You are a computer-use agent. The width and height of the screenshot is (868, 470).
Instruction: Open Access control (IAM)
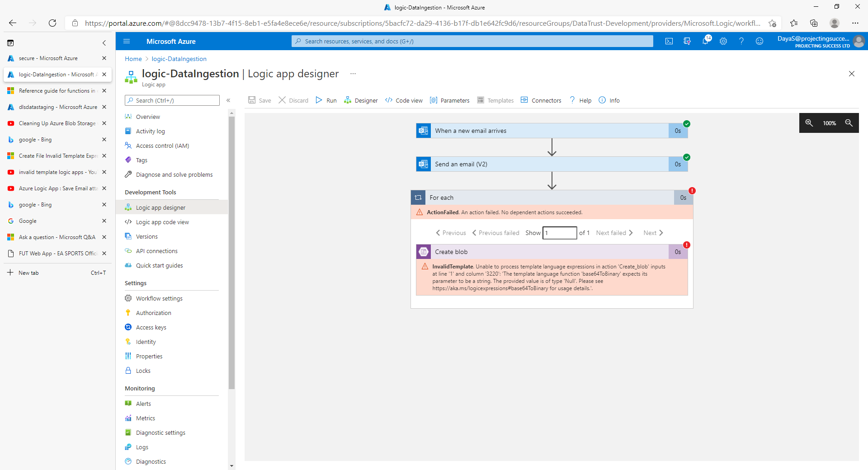[172, 146]
